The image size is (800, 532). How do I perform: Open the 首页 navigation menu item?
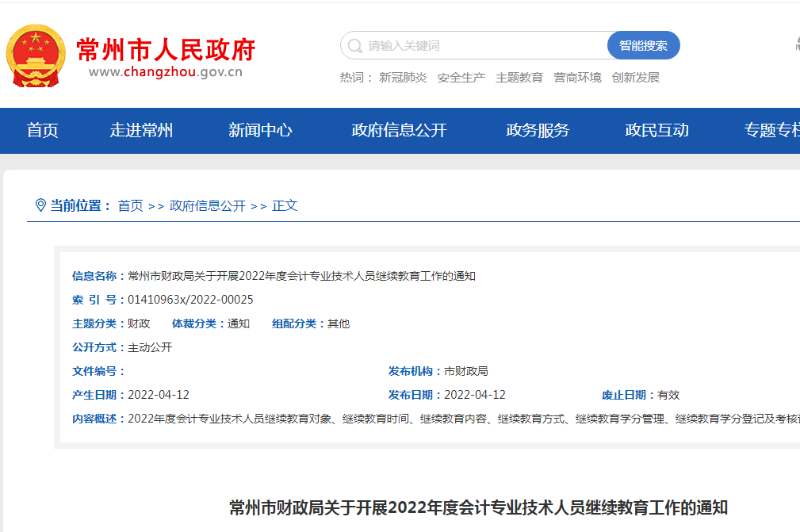tap(42, 131)
